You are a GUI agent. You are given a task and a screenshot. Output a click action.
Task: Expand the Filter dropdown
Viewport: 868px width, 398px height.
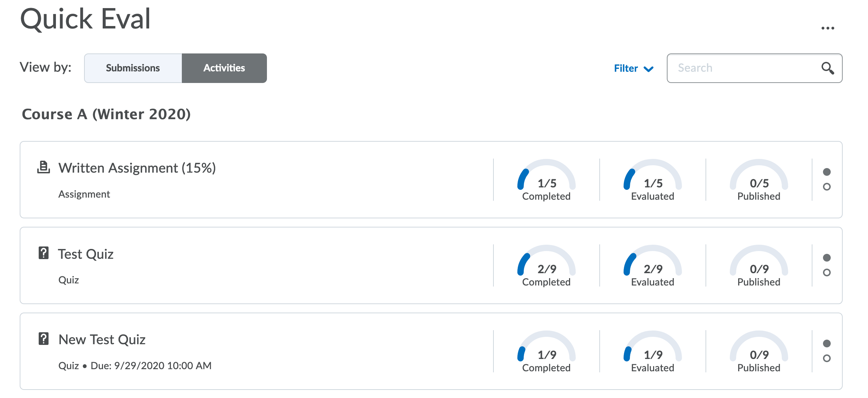[626, 68]
